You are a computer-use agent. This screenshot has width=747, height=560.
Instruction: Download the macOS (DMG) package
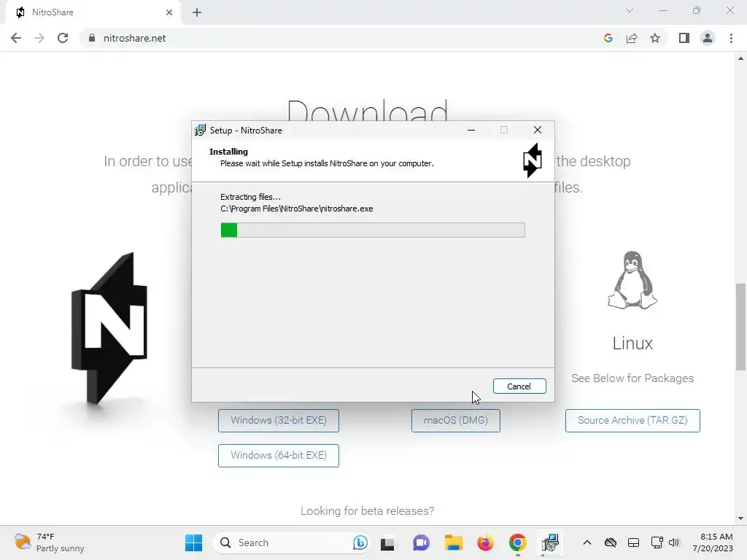click(x=456, y=421)
